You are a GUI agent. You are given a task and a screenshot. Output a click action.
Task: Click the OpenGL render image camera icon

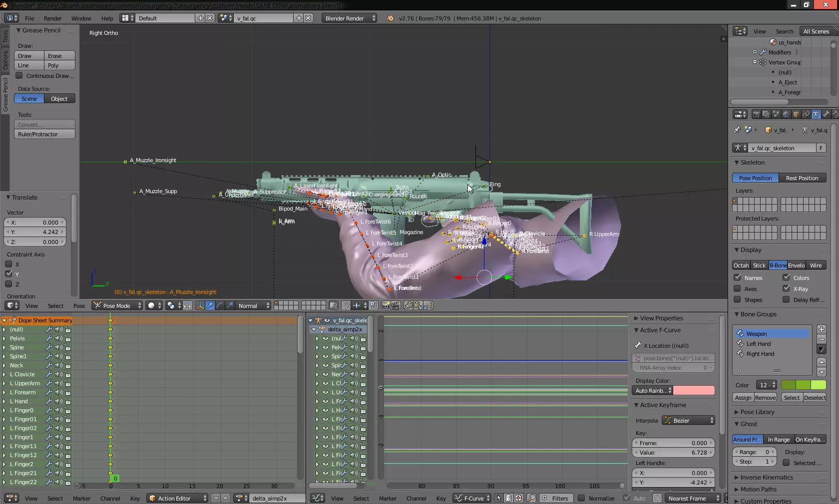click(386, 305)
